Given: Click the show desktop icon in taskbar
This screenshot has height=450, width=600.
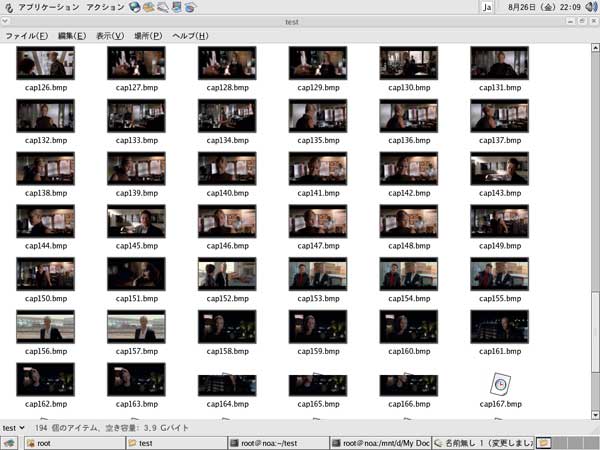Looking at the screenshot, I should pyautogui.click(x=10, y=443).
